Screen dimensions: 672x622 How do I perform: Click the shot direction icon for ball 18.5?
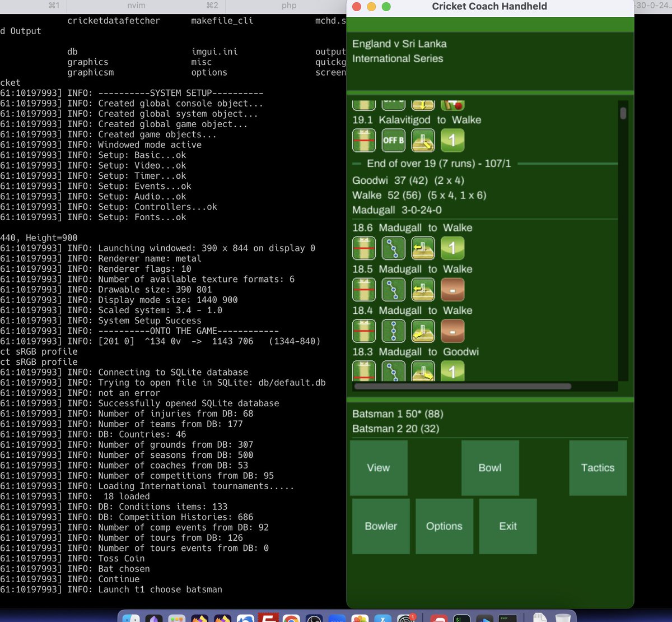(423, 290)
